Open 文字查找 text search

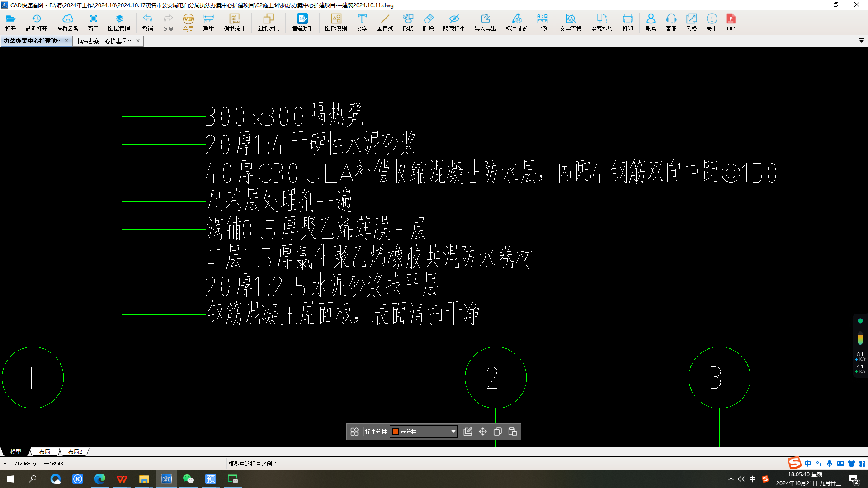tap(571, 22)
